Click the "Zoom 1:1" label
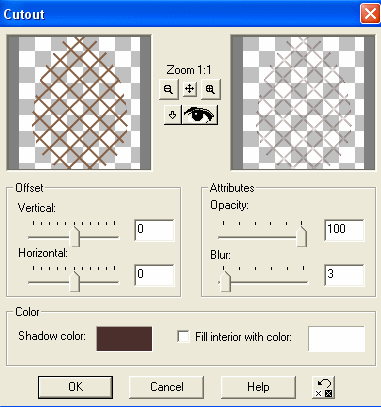 click(189, 70)
